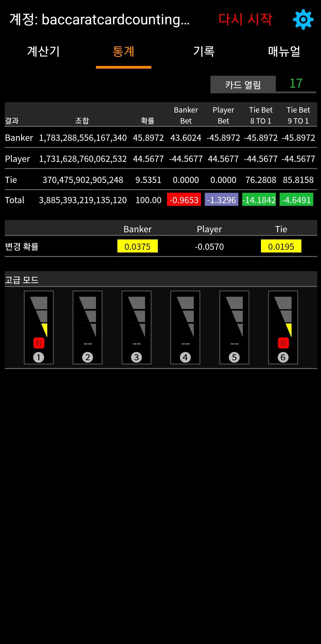
Task: Select advanced mode meter number 4
Action: click(x=185, y=327)
